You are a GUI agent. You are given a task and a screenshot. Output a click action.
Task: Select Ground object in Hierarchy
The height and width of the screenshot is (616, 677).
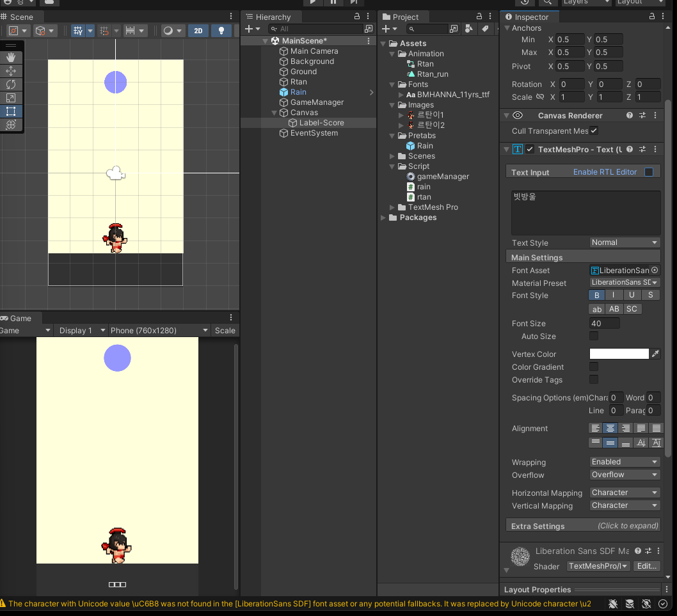pyautogui.click(x=303, y=72)
